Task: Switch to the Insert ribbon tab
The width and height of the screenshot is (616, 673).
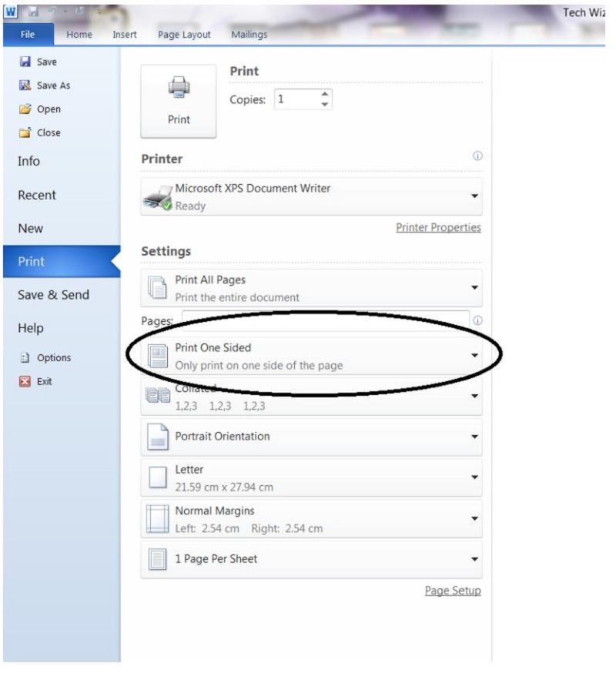Action: coord(125,35)
